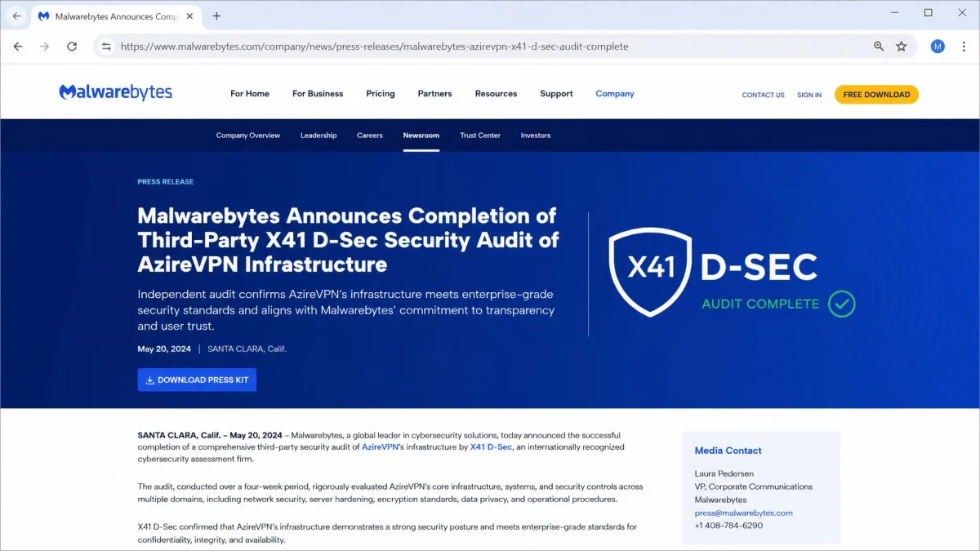This screenshot has height=551, width=980.
Task: Open a new browser tab
Action: pos(216,16)
